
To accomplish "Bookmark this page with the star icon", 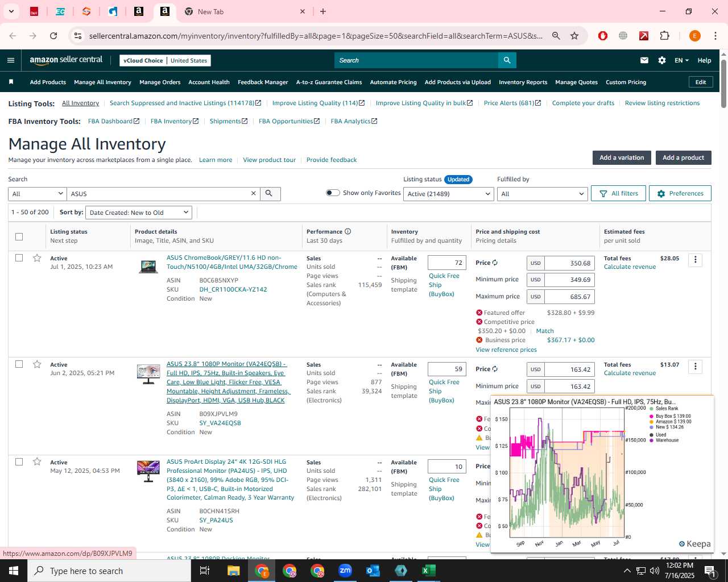I will tap(574, 36).
